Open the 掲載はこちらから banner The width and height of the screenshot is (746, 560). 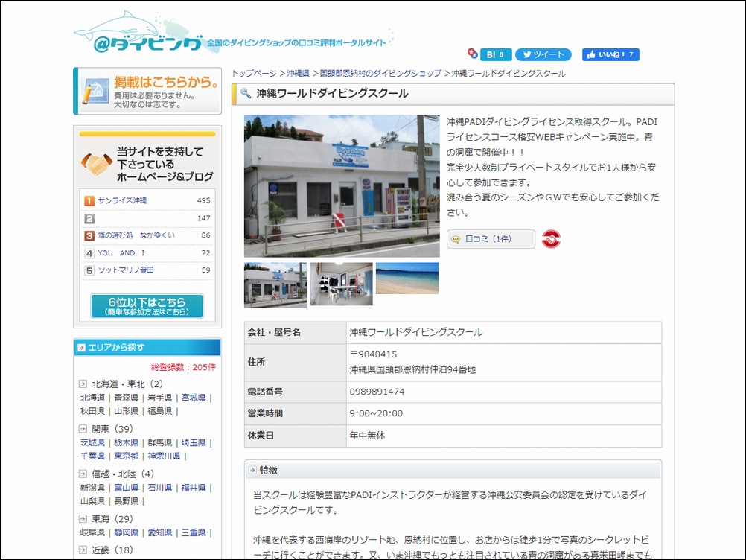(147, 91)
